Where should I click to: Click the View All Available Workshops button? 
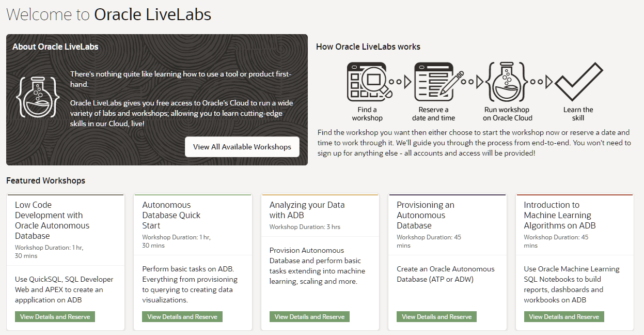pyautogui.click(x=242, y=147)
